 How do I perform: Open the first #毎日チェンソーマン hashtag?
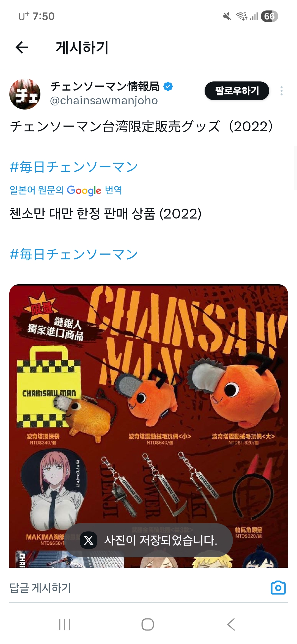74,167
